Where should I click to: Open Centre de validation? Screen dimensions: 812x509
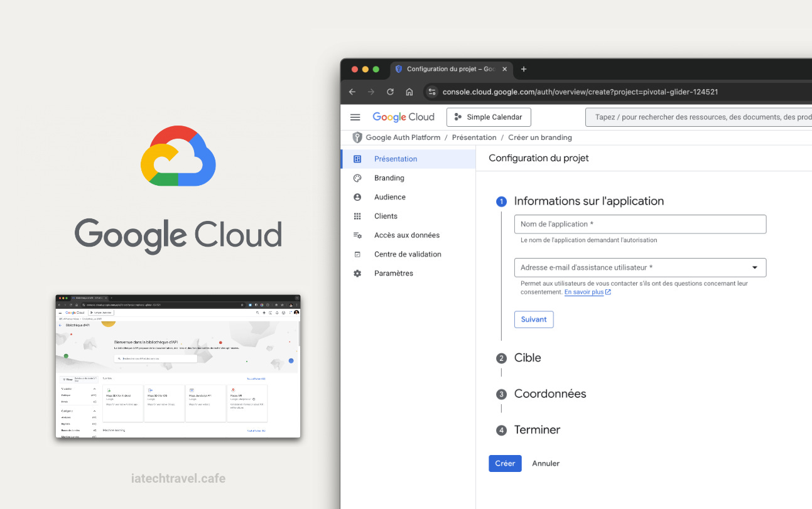click(408, 254)
